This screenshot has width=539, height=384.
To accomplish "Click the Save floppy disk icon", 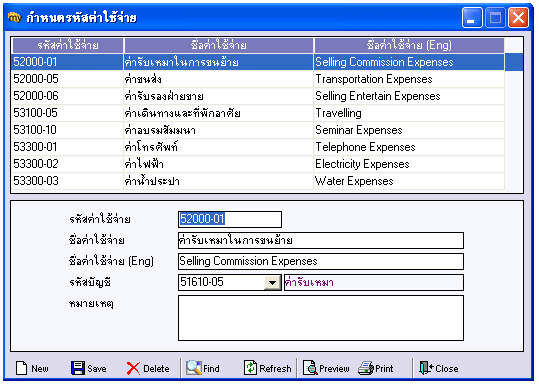I will coord(78,368).
